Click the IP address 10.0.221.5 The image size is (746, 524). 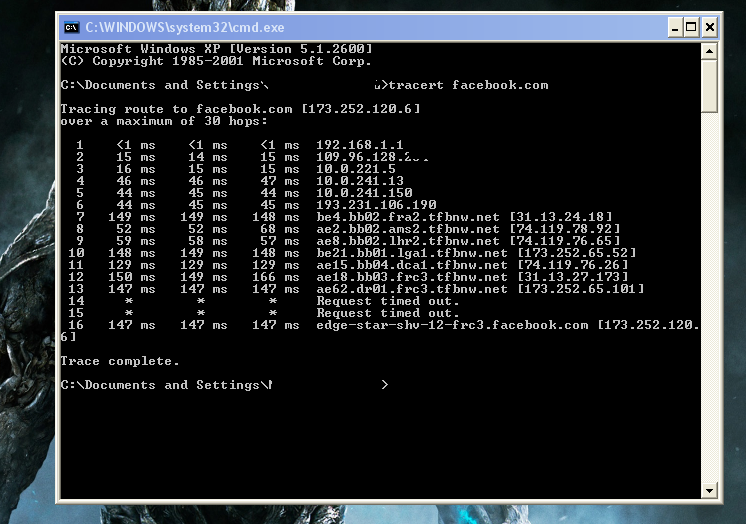coord(356,169)
